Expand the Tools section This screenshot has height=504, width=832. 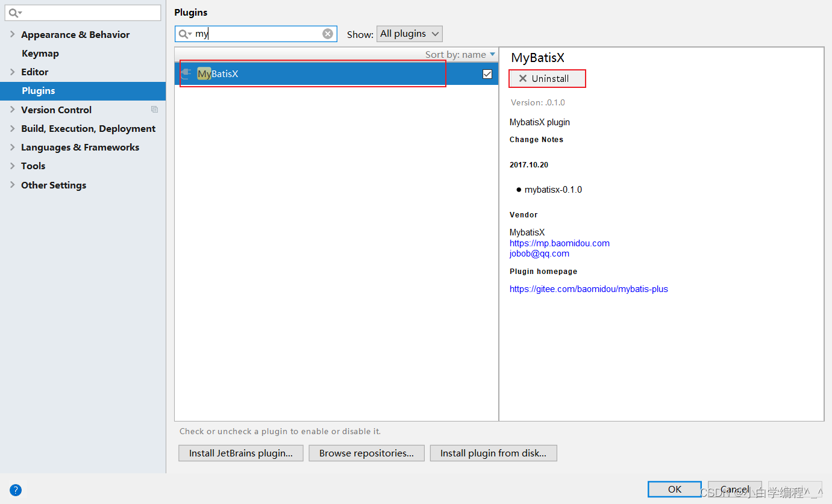coord(12,166)
